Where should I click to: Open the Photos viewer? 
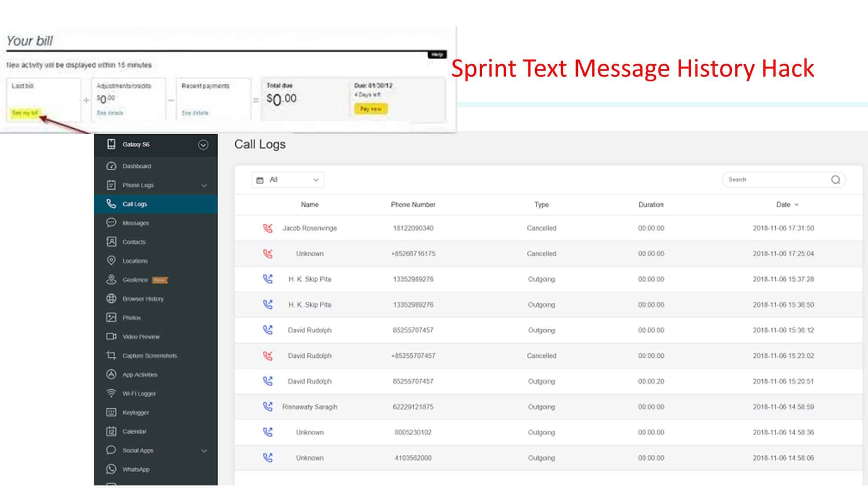(132, 318)
